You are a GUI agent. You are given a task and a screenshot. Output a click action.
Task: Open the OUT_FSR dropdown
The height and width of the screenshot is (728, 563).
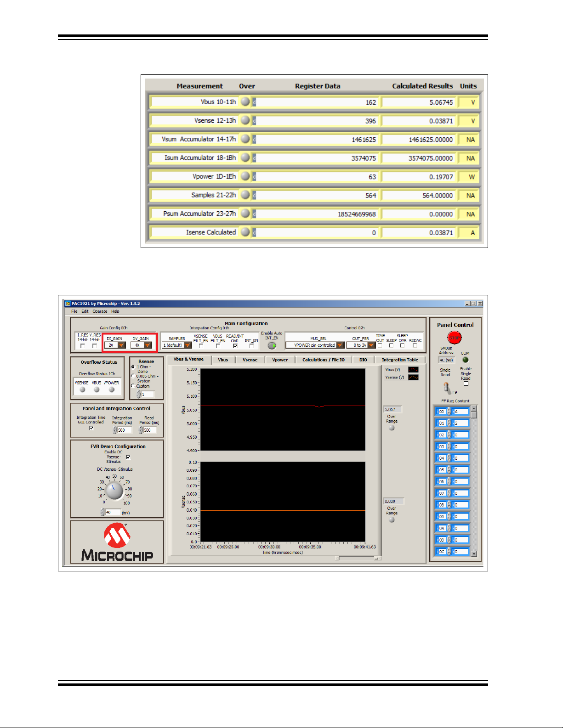coord(361,345)
